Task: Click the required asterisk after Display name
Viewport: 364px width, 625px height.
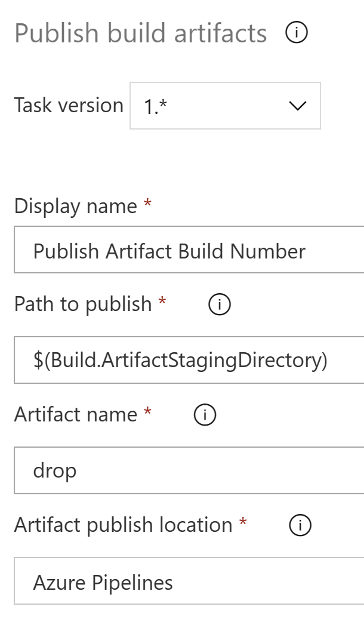Action: (x=148, y=203)
